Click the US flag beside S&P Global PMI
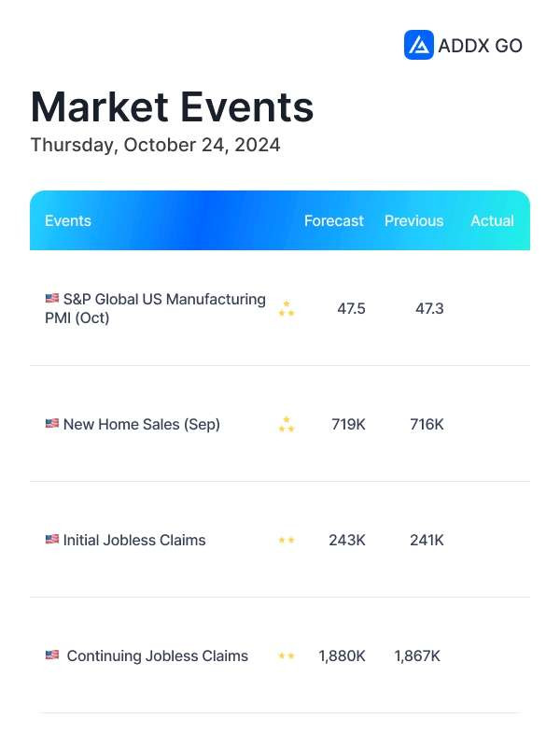The width and height of the screenshot is (560, 747). click(52, 298)
